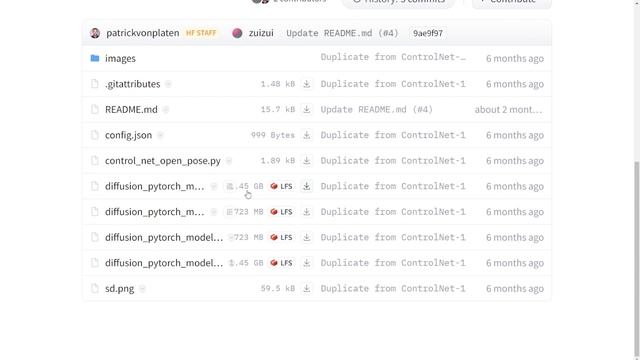Click the "6 months ago" timestamp in the images row
The height and width of the screenshot is (360, 640).
point(515,58)
